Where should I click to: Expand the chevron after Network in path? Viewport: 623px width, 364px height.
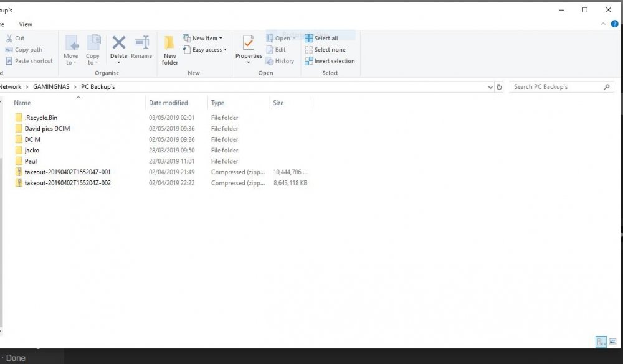click(x=27, y=87)
